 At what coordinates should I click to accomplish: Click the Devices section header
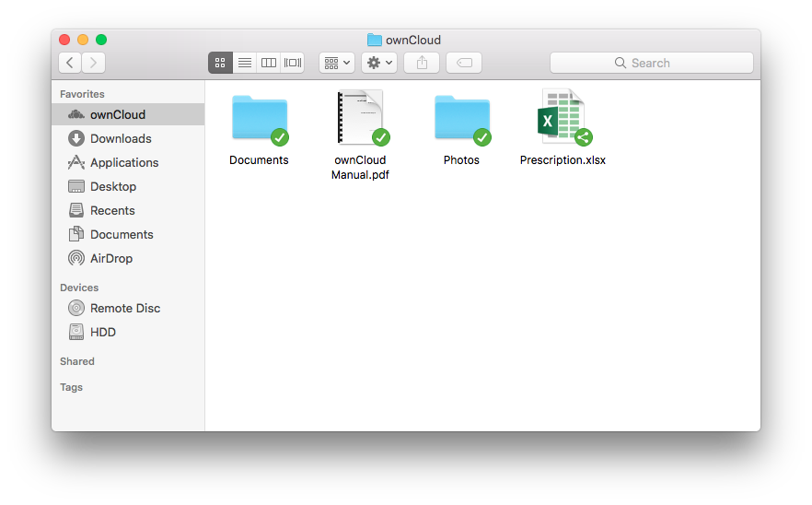click(x=79, y=288)
